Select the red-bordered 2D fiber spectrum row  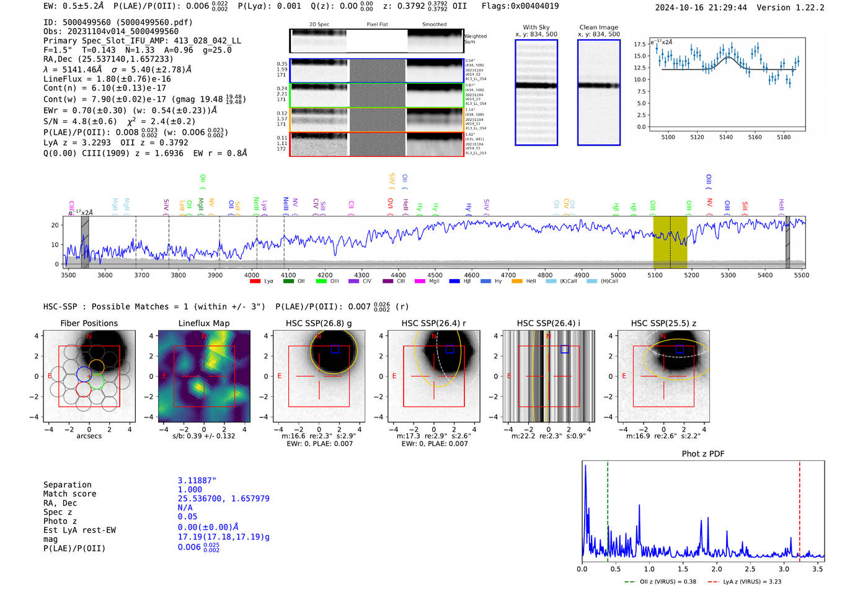pos(376,144)
